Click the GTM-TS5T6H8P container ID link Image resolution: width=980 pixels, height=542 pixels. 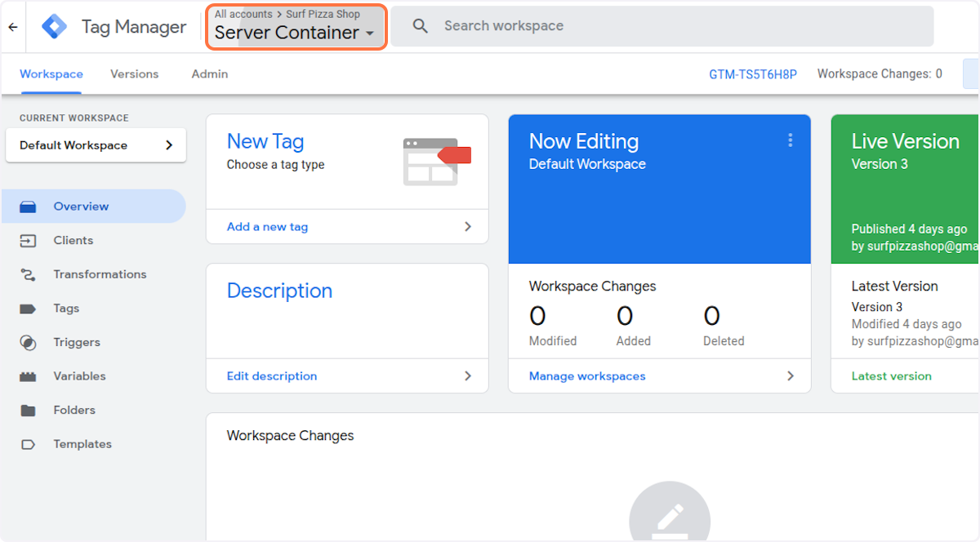point(752,73)
